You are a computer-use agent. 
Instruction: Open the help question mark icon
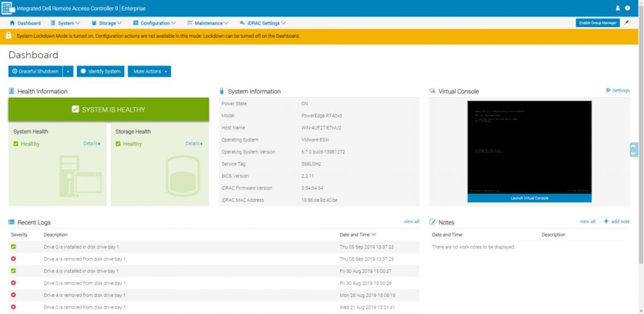627,8
